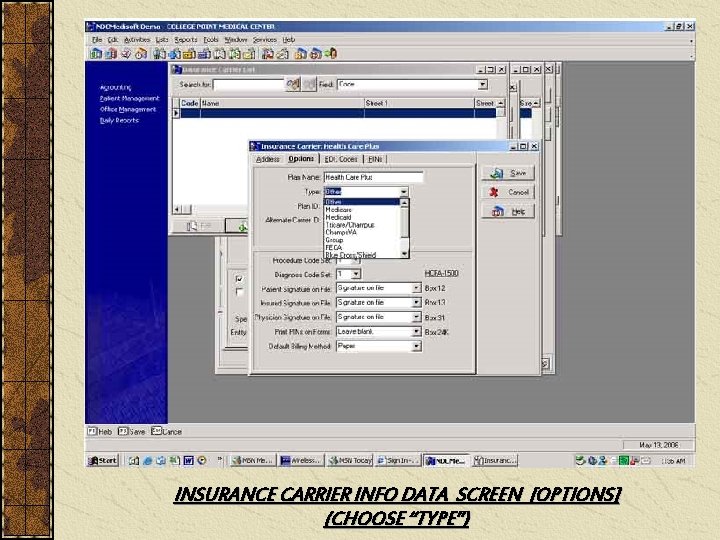Open Print PINs on Forms dropdown
The height and width of the screenshot is (540, 720).
(416, 332)
